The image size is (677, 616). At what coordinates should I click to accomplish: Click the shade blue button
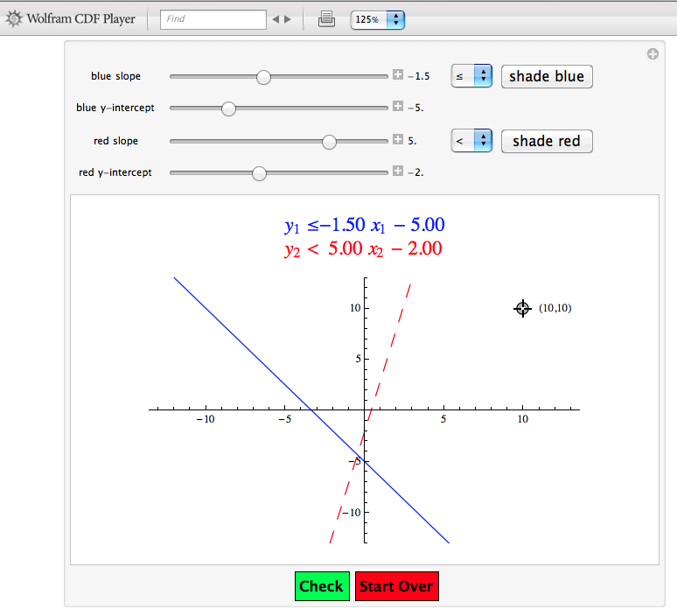[x=547, y=76]
